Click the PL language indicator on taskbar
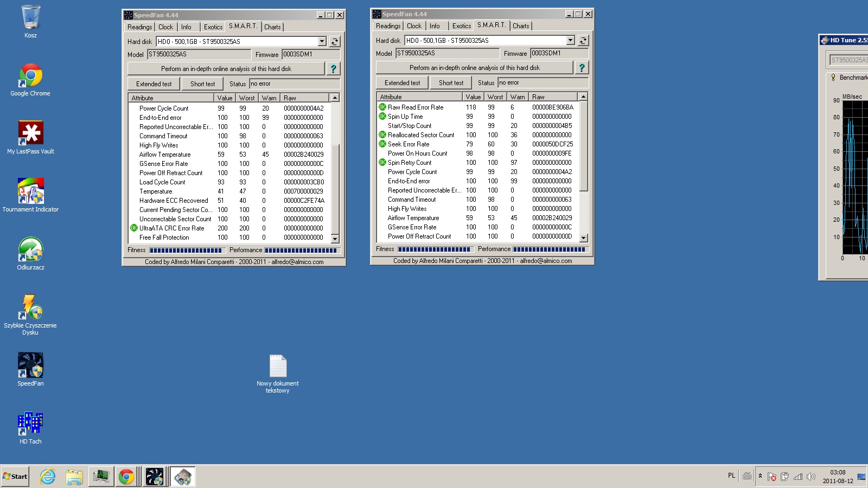The width and height of the screenshot is (868, 488). coord(731,476)
